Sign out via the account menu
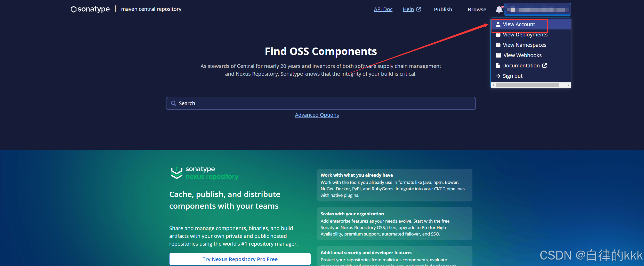Viewport: 644px width, 266px height. (x=531, y=76)
